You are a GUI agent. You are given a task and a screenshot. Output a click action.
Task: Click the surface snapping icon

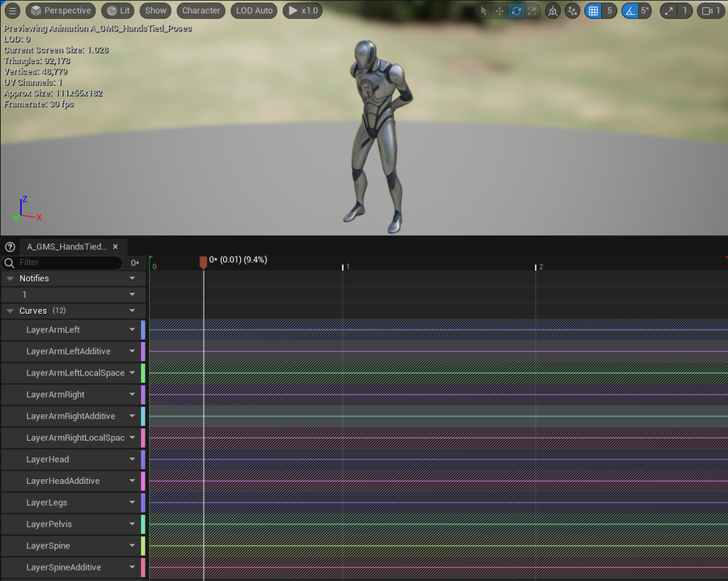[573, 11]
